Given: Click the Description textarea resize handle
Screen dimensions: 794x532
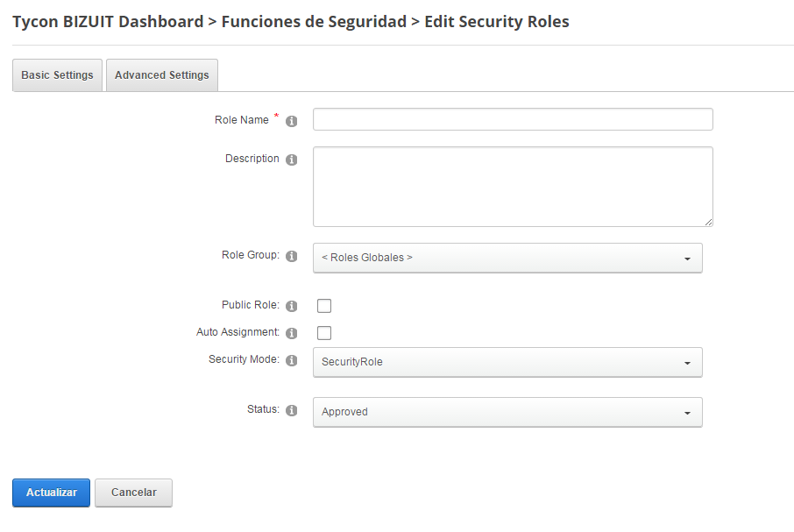Looking at the screenshot, I should 708,223.
